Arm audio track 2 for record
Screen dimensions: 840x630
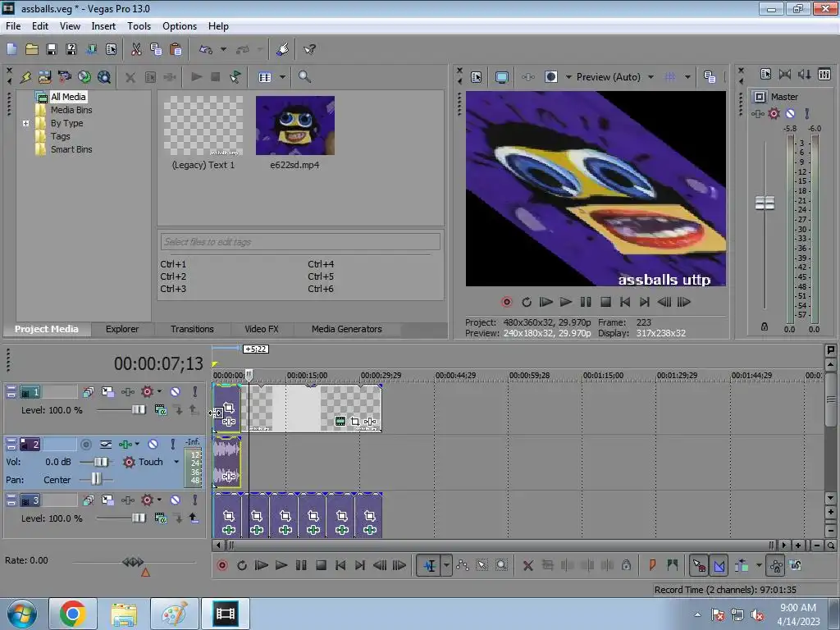(x=85, y=444)
